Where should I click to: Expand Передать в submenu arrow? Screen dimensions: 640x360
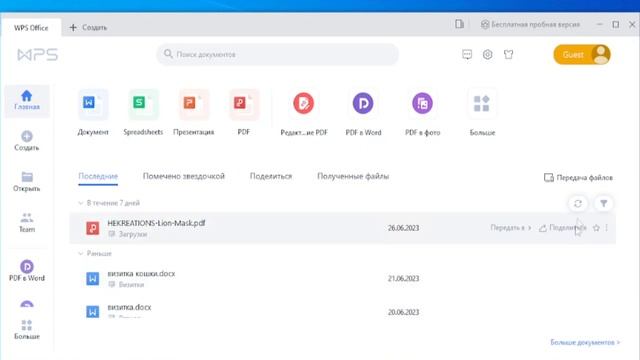(x=529, y=228)
